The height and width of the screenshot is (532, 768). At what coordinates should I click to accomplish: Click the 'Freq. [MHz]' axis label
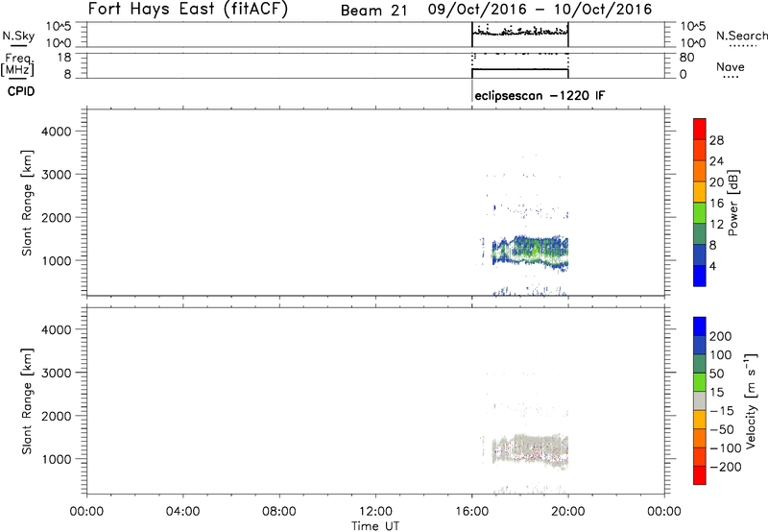[18, 64]
